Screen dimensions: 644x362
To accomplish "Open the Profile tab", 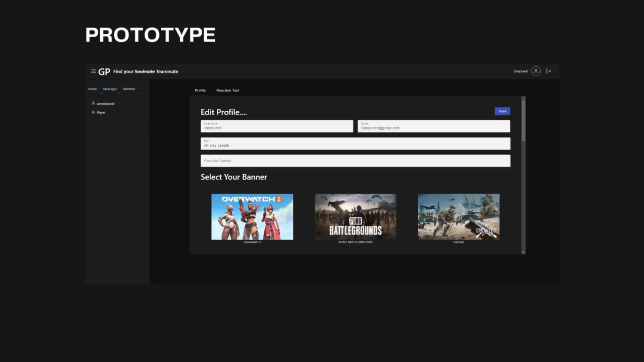I will tap(200, 90).
